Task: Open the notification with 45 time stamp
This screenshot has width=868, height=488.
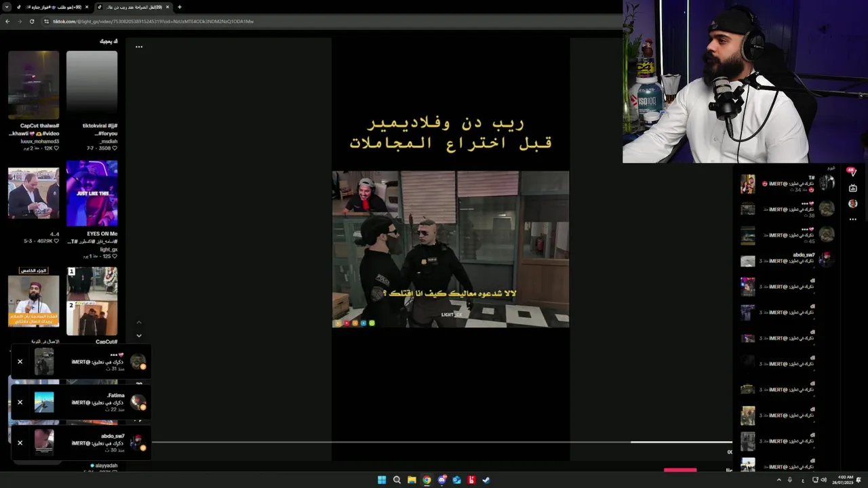Action: (787, 235)
